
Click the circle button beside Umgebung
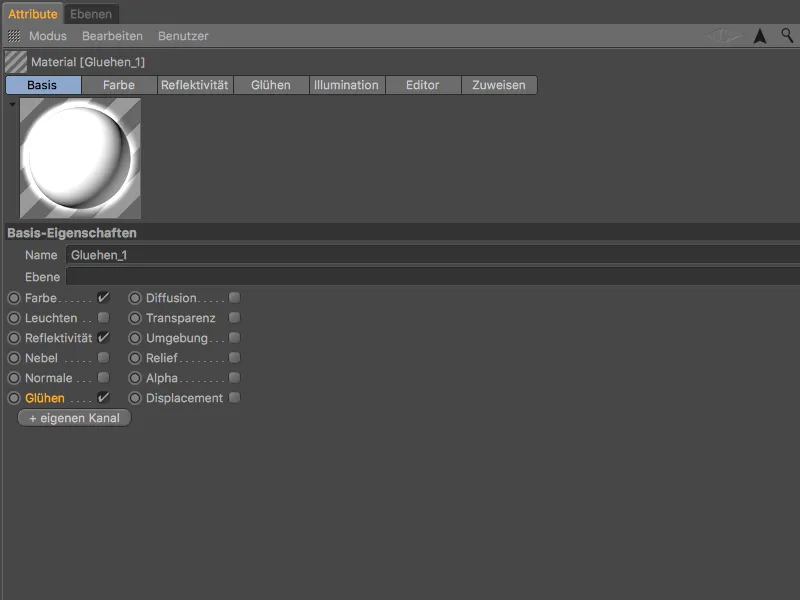coord(135,338)
